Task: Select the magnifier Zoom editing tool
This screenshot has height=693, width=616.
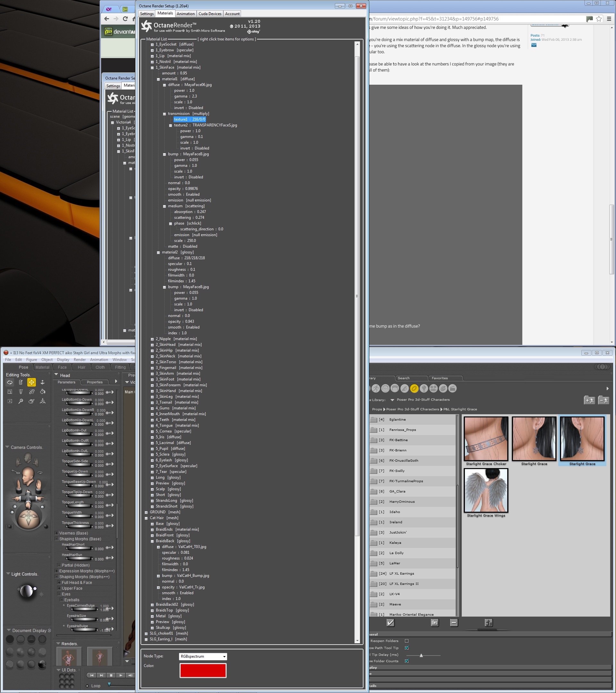Action: (21, 401)
